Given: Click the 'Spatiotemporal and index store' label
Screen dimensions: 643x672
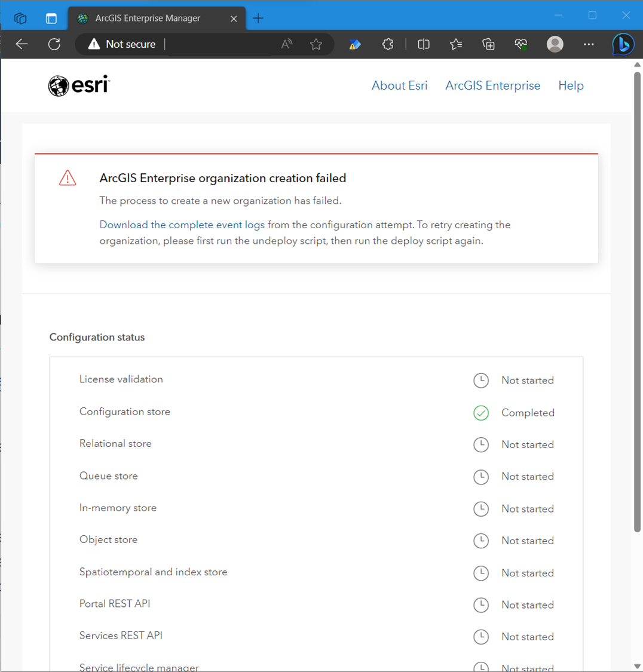Looking at the screenshot, I should point(154,572).
